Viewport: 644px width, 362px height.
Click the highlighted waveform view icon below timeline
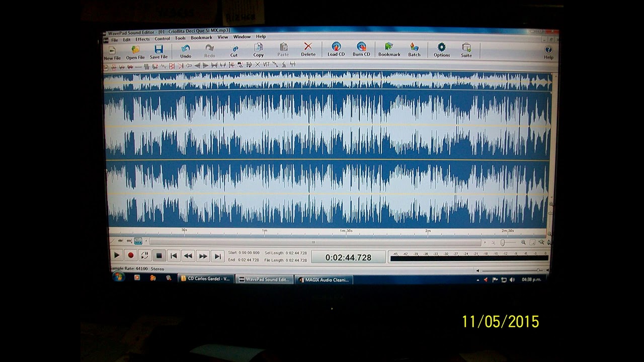pyautogui.click(x=138, y=241)
